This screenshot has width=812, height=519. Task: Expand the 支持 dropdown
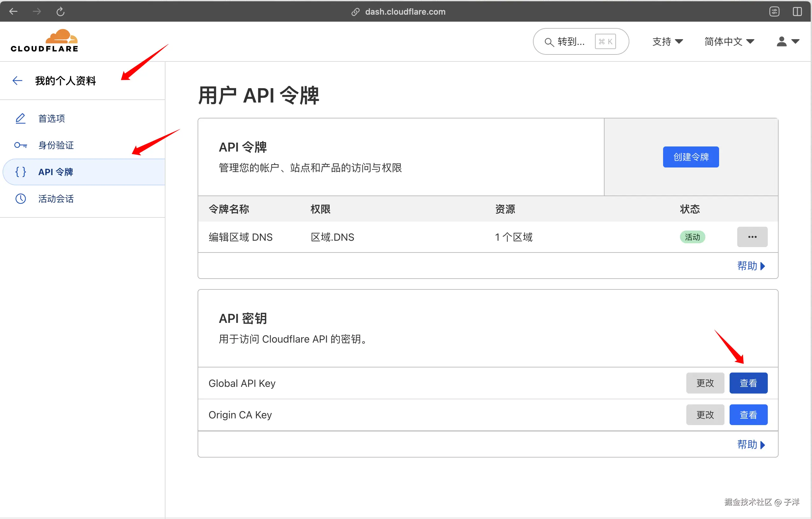(667, 41)
